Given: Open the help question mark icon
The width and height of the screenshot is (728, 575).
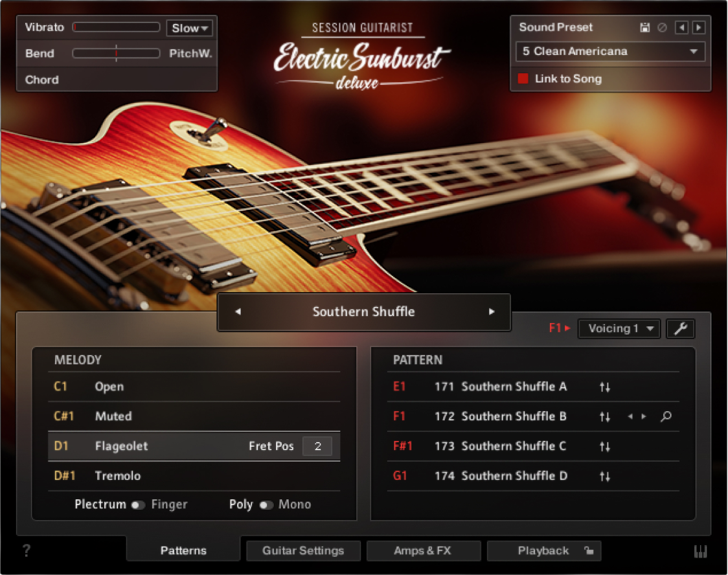Looking at the screenshot, I should 26,550.
